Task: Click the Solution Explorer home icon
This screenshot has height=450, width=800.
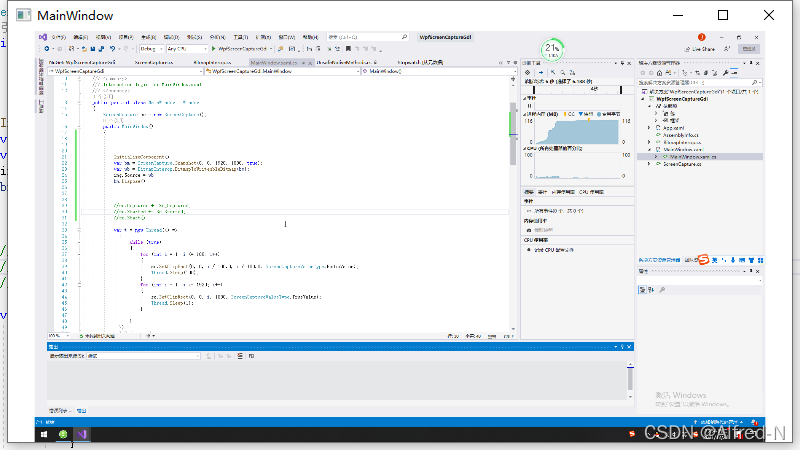Action: click(659, 73)
